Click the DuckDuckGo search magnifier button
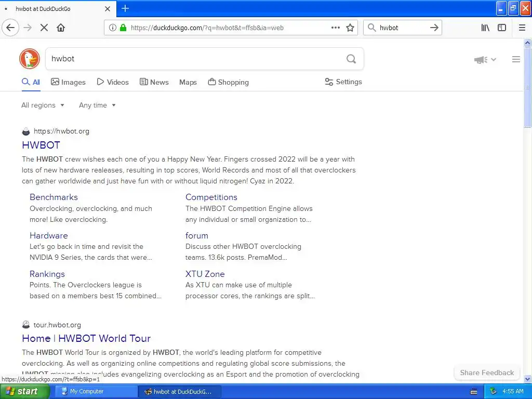532x399 pixels. pyautogui.click(x=351, y=59)
